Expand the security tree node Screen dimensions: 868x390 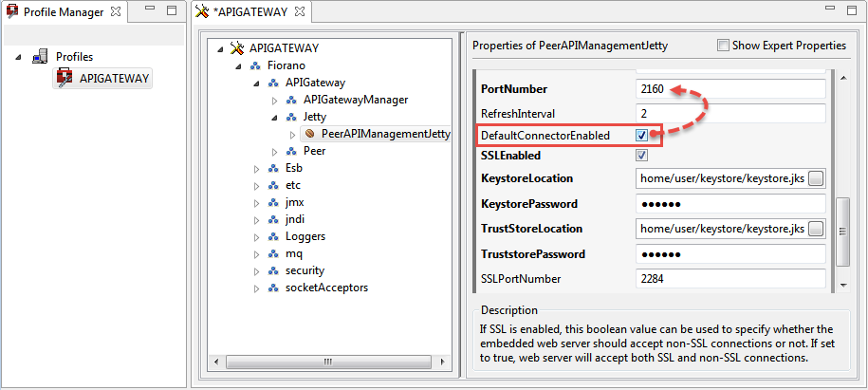point(257,270)
